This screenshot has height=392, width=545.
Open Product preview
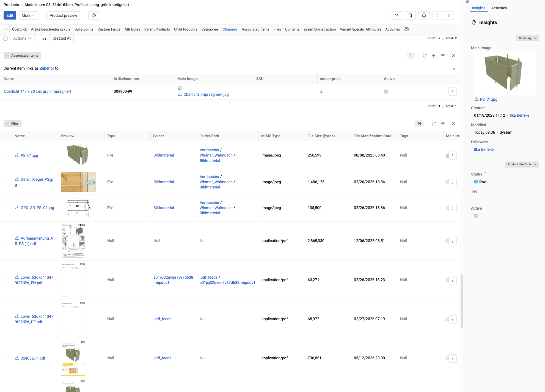click(x=63, y=15)
